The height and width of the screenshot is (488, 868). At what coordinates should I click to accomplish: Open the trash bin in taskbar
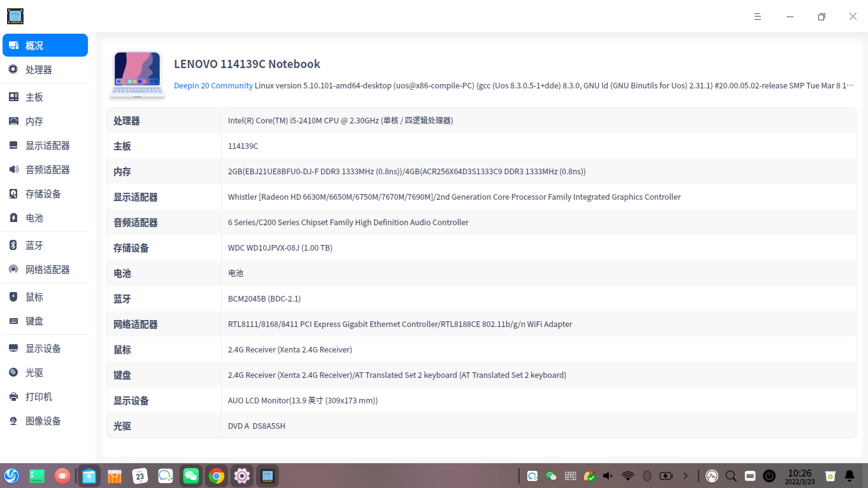tap(830, 476)
